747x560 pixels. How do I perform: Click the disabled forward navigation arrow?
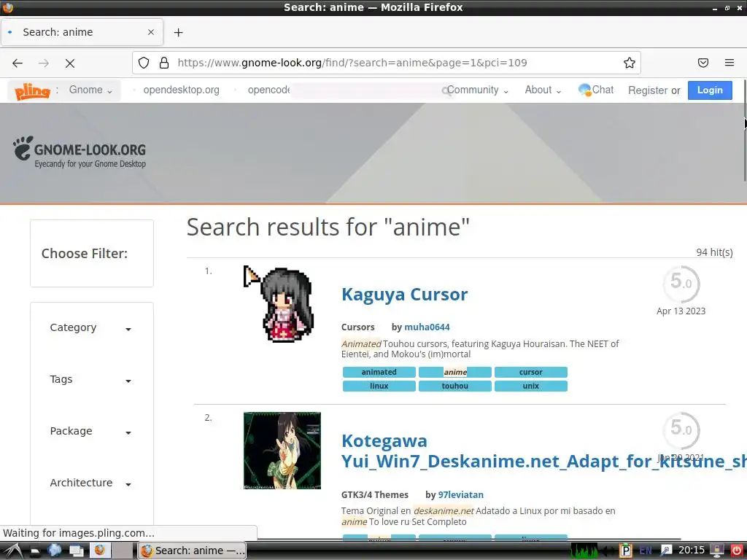coord(44,63)
